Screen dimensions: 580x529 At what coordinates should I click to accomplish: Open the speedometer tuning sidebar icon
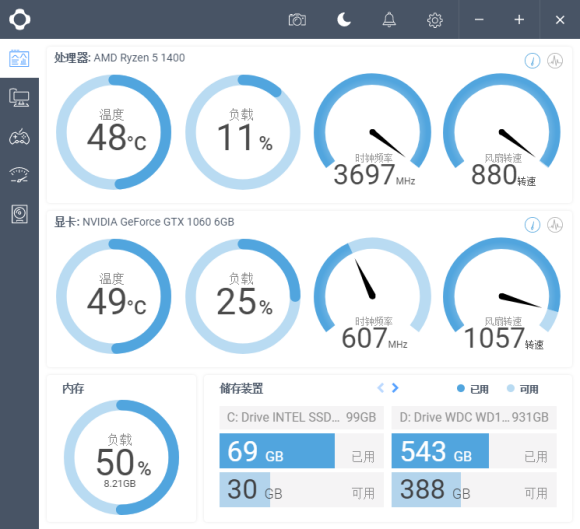pyautogui.click(x=19, y=175)
